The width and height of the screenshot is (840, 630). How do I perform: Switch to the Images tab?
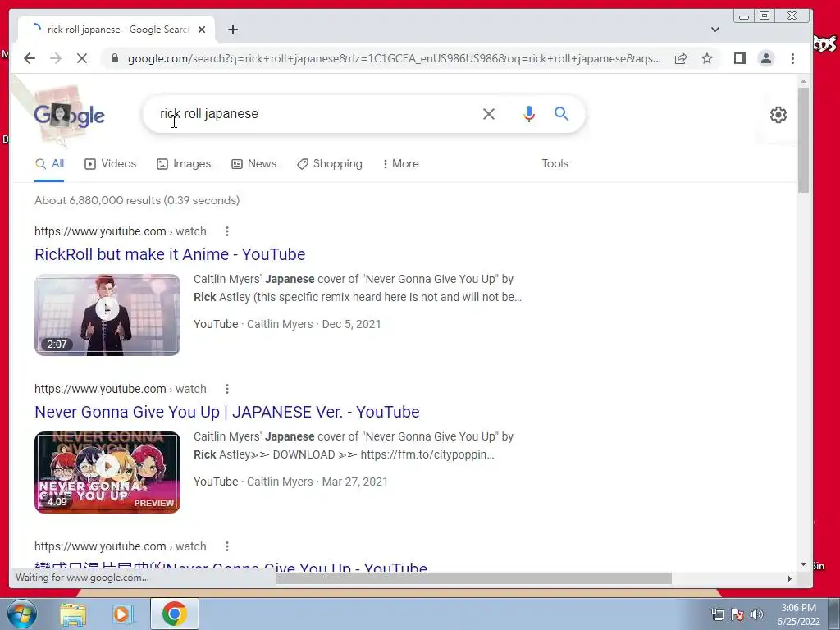pos(184,164)
